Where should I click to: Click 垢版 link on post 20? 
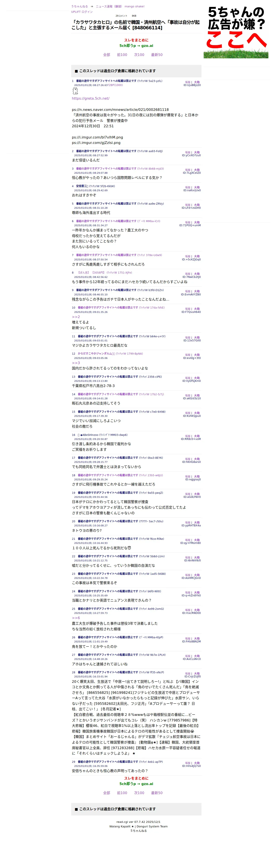click(188, 523)
